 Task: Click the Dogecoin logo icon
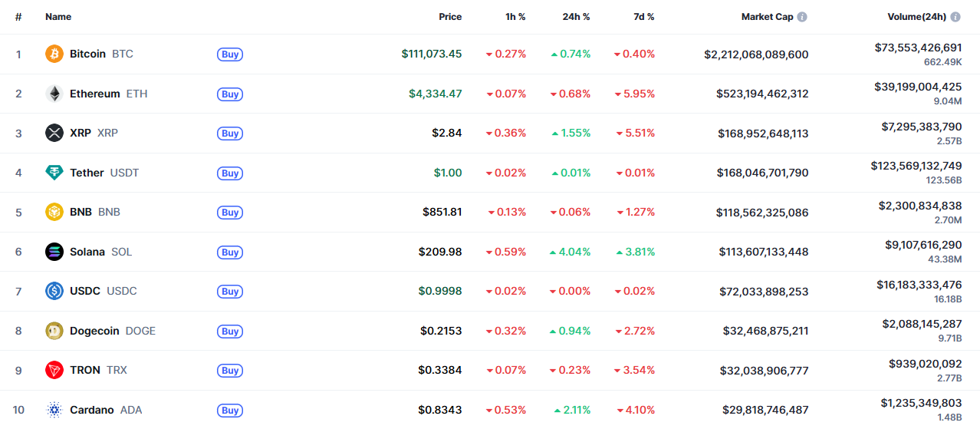pos(54,331)
